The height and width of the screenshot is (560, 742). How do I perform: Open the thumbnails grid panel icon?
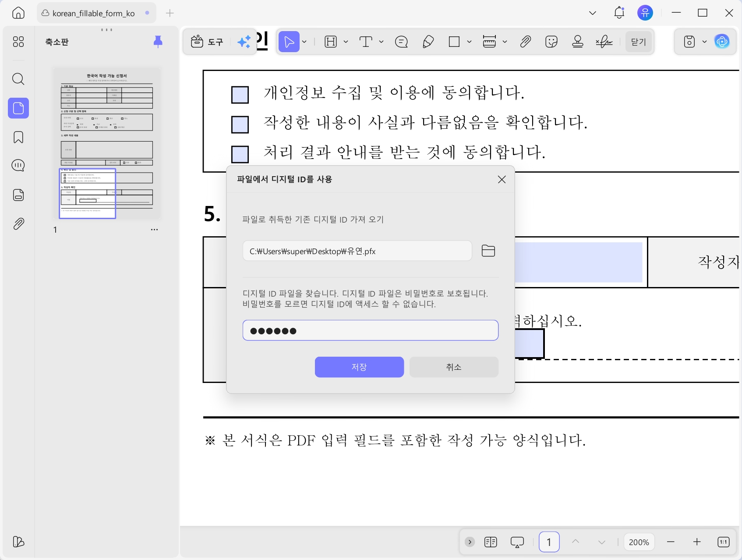(18, 42)
